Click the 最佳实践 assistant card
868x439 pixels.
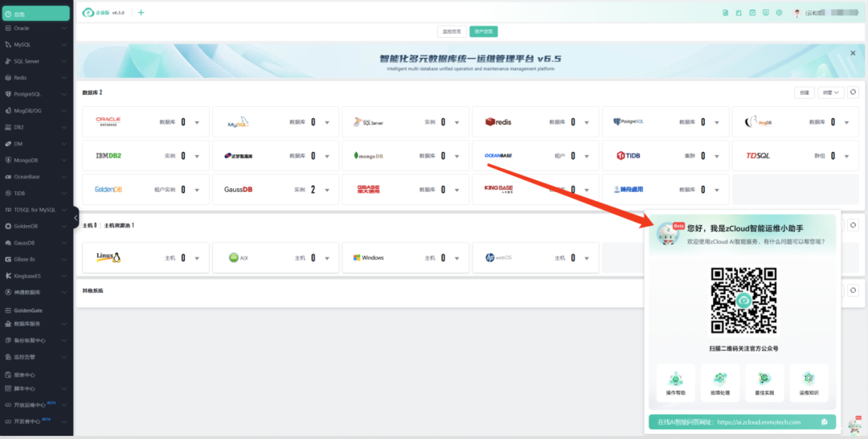764,383
